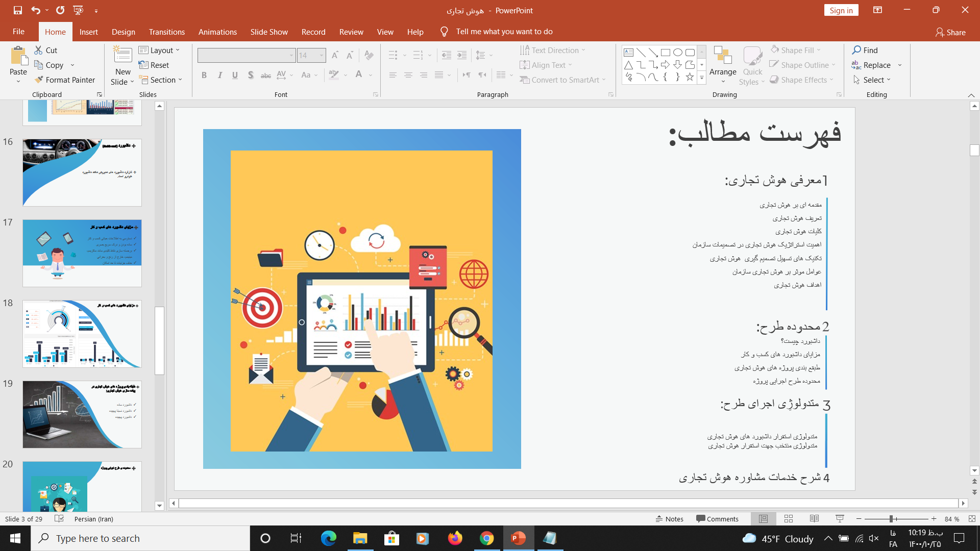Open the Animations tab

coord(217,32)
